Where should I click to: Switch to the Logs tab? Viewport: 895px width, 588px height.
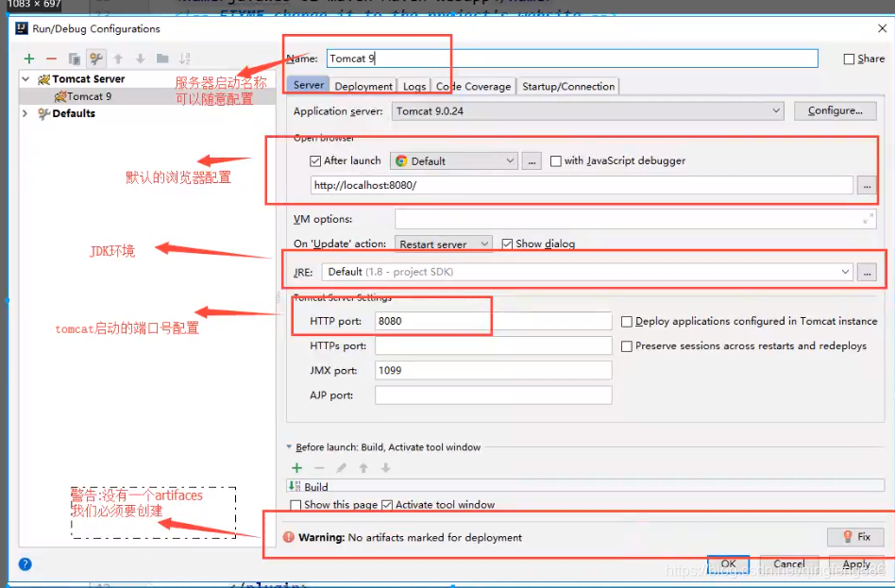tap(414, 86)
